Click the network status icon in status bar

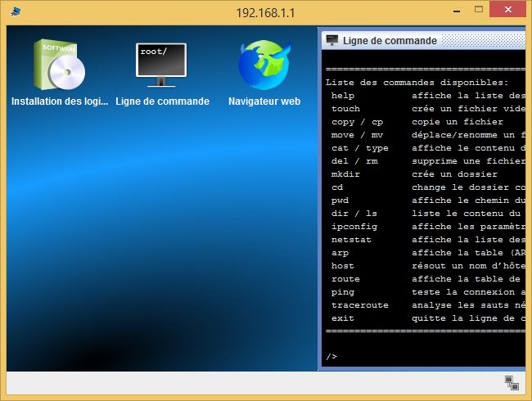[512, 382]
